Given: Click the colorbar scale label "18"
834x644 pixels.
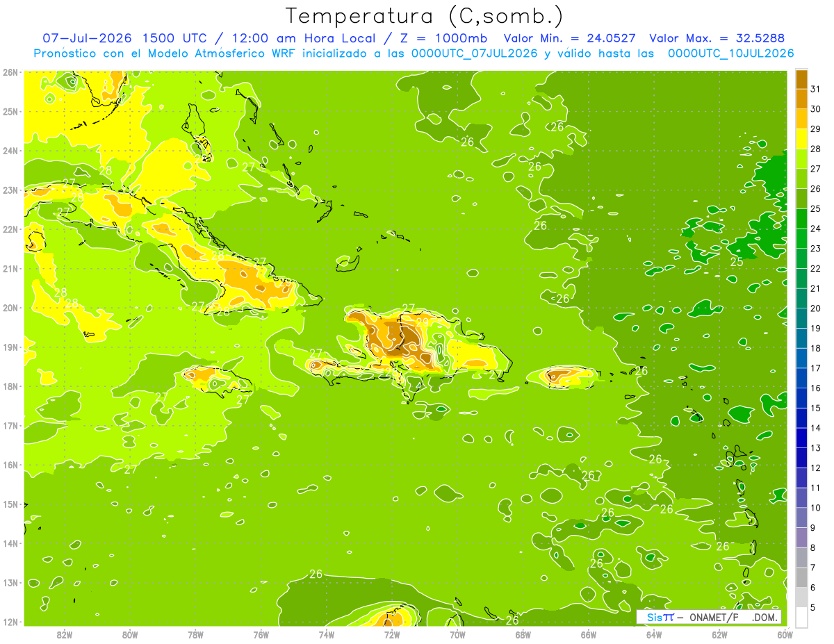Looking at the screenshot, I should (x=815, y=348).
